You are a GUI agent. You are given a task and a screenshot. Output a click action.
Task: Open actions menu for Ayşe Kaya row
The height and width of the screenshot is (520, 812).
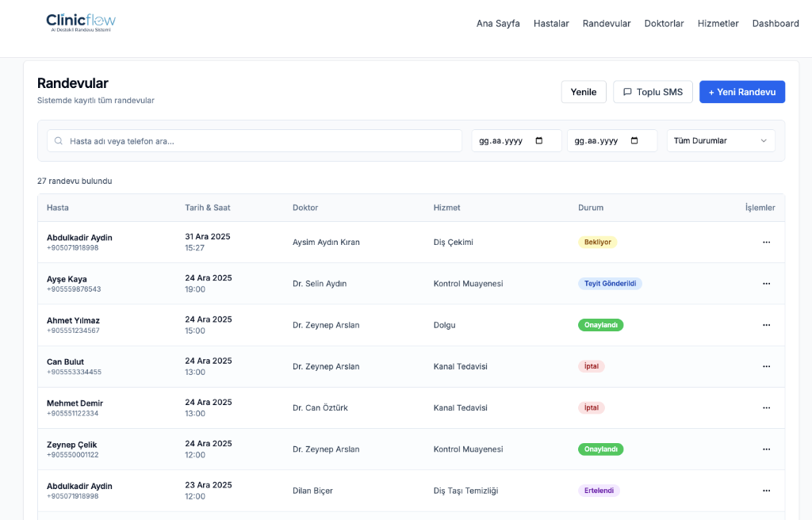tap(766, 284)
